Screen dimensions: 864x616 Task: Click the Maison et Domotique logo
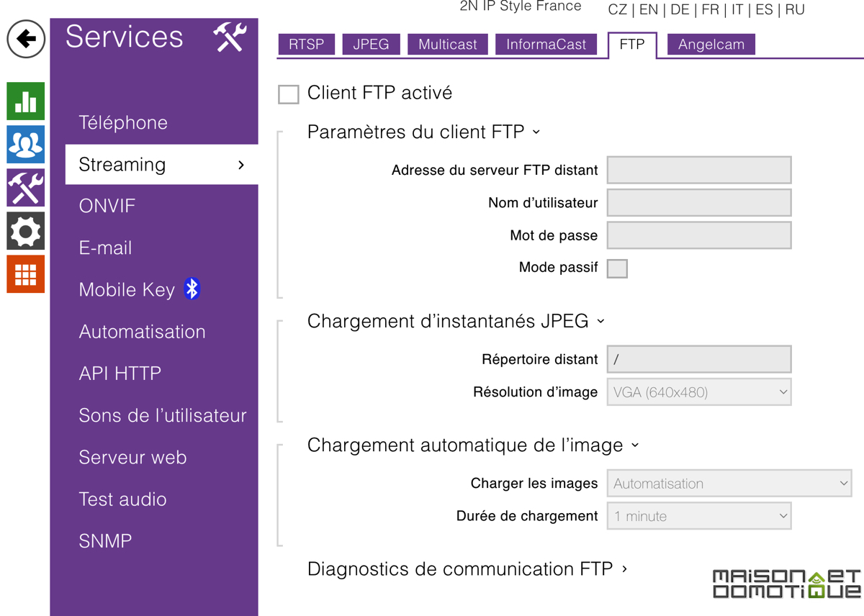click(786, 584)
